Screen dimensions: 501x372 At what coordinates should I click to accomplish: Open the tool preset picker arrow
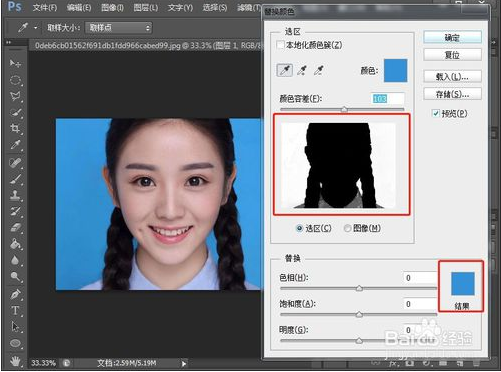35,28
